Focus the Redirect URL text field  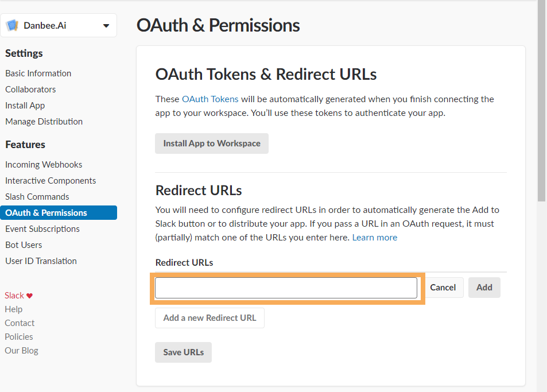286,288
